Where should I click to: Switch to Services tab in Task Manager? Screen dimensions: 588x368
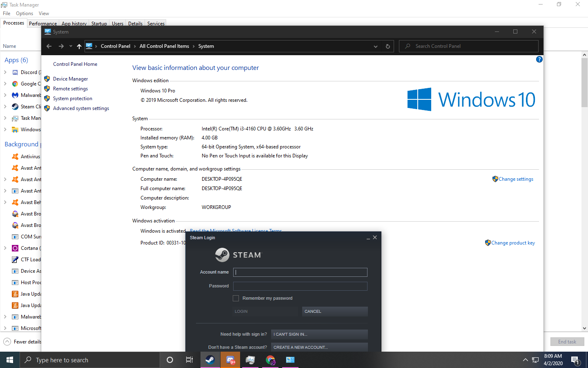[156, 23]
